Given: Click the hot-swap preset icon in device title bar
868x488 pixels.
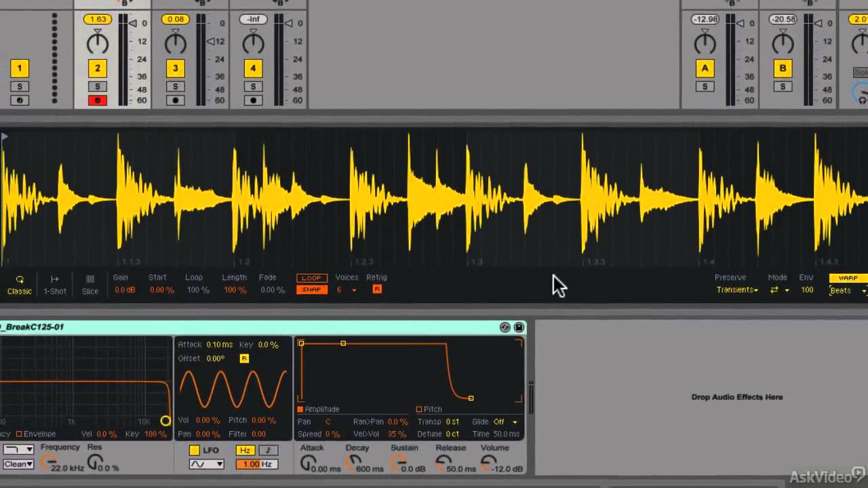Looking at the screenshot, I should [505, 327].
